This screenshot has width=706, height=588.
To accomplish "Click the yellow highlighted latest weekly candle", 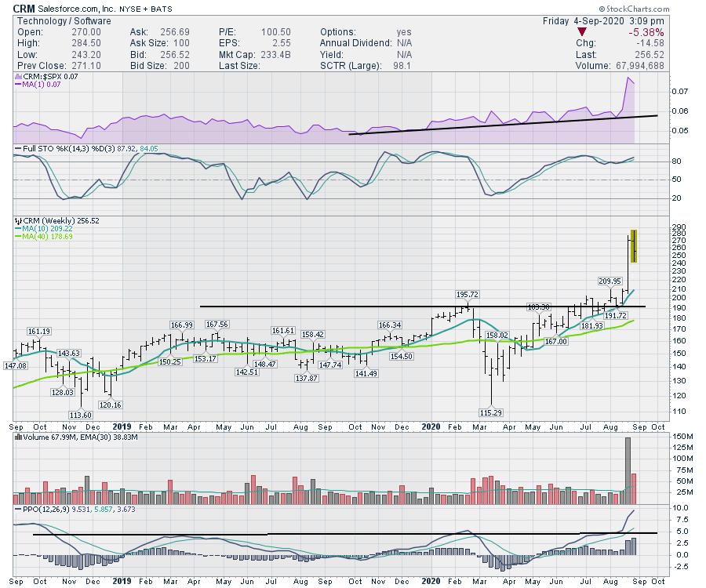I will tap(634, 246).
